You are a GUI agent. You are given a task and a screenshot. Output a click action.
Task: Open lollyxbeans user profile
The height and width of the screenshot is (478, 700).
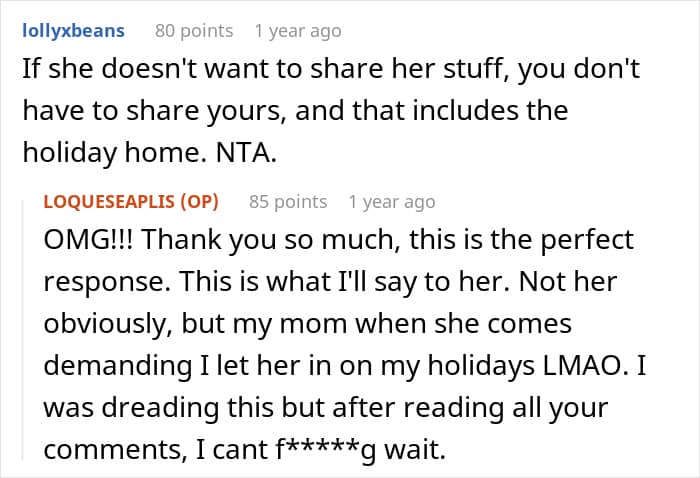73,31
